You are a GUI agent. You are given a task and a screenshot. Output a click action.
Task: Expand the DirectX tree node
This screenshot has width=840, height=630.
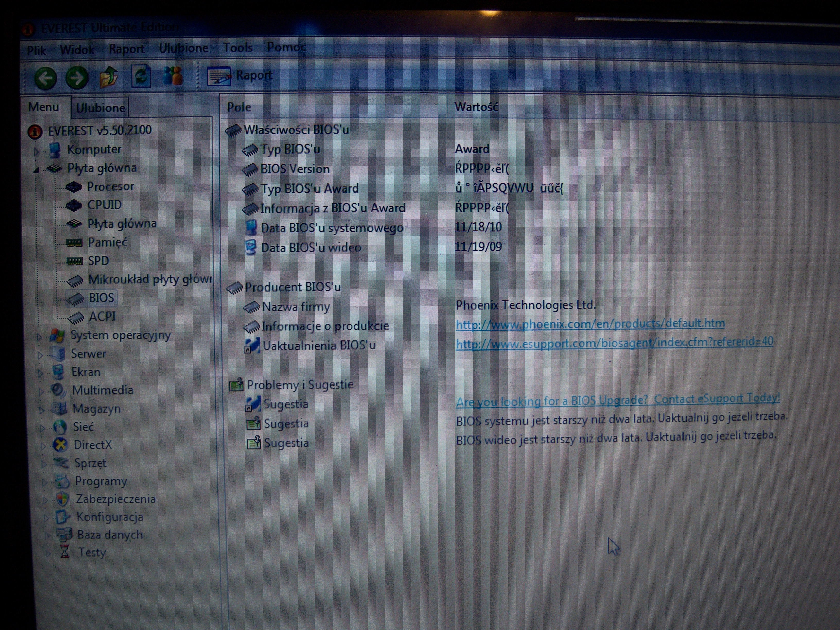tap(43, 446)
